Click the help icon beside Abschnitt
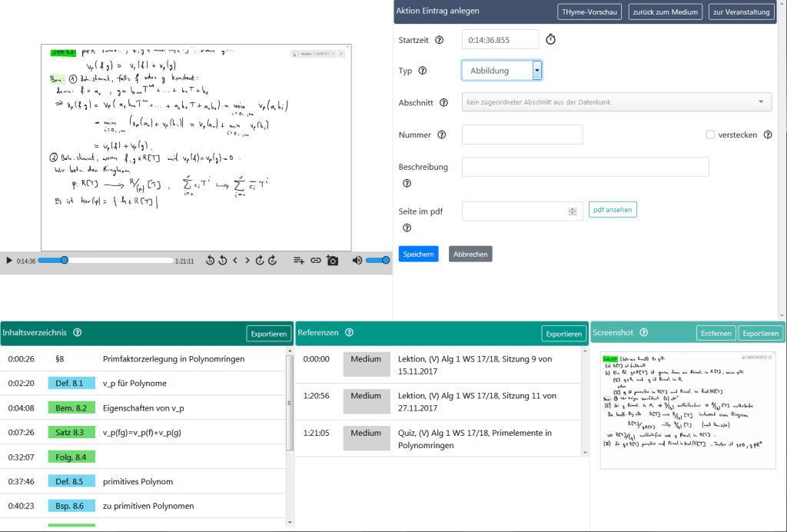The height and width of the screenshot is (532, 787). pyautogui.click(x=443, y=103)
